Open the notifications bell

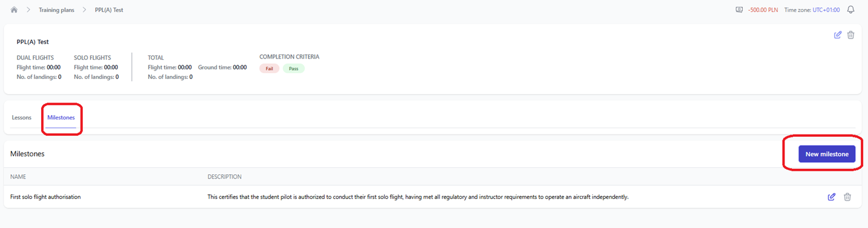[x=850, y=10]
